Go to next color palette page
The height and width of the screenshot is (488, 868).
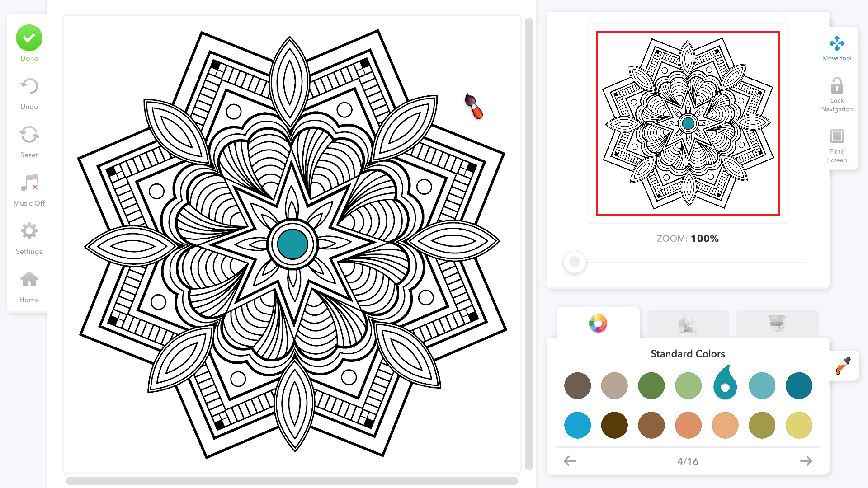(x=806, y=461)
